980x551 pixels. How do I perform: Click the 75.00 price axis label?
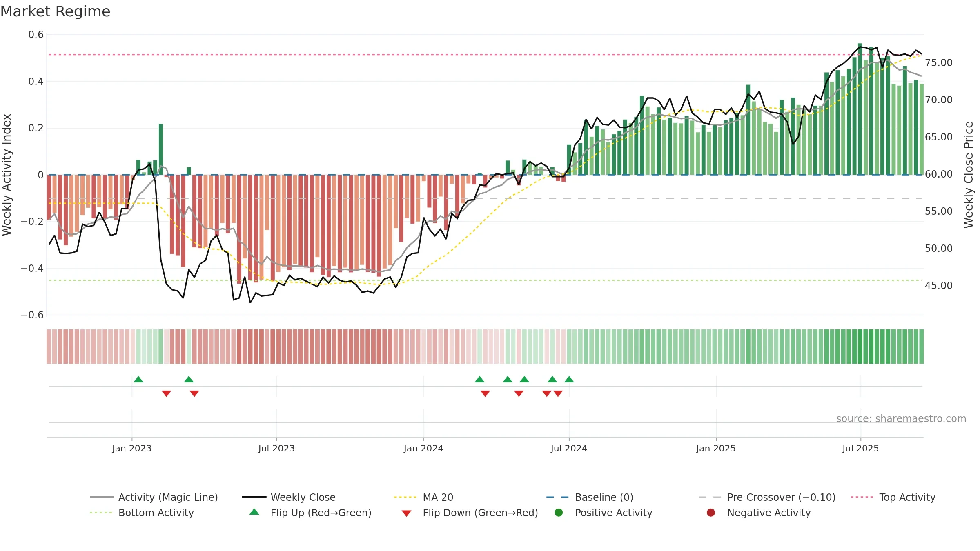click(938, 63)
